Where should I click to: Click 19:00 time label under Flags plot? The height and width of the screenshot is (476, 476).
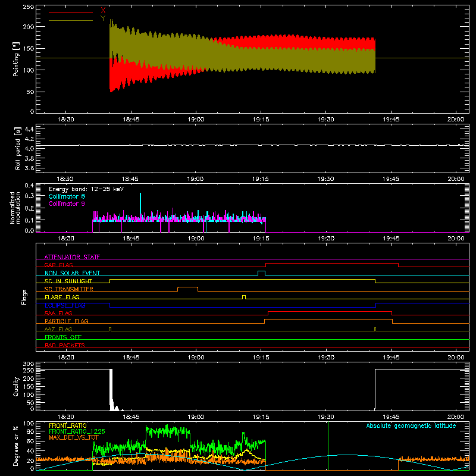click(196, 358)
